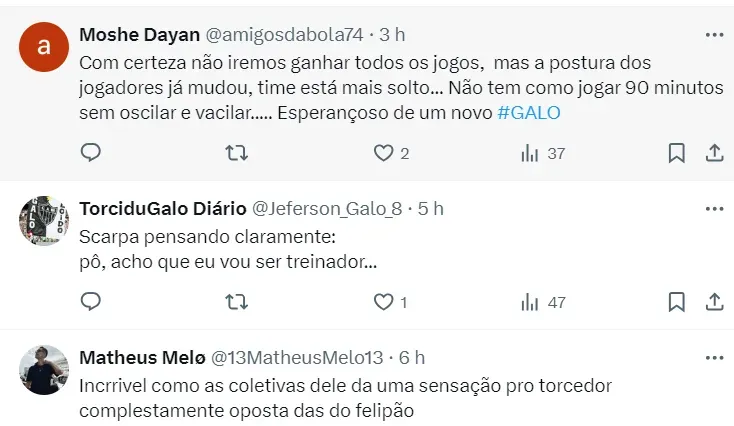
Task: Reply to TorciduGalo Diário's tweet
Action: click(x=91, y=301)
